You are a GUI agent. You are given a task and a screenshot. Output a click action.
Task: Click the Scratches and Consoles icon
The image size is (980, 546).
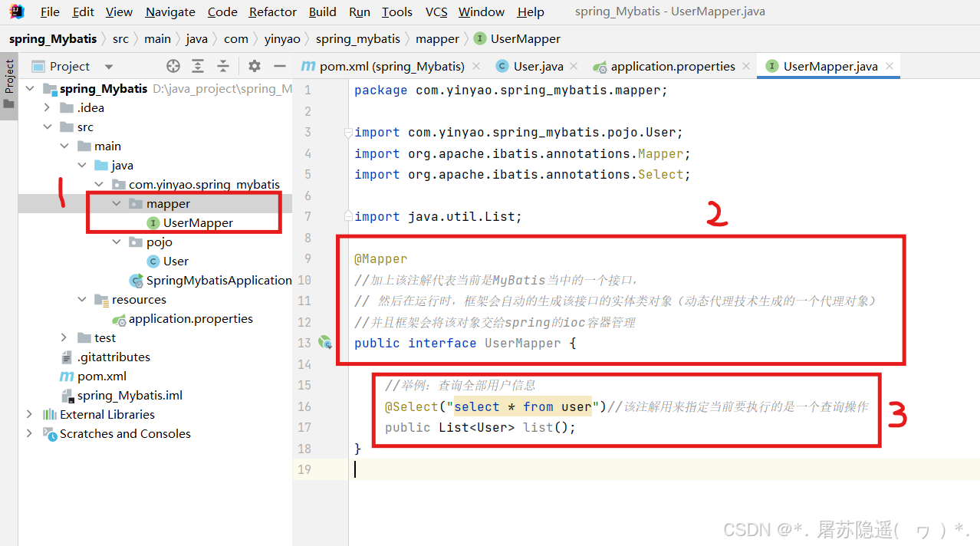click(51, 434)
